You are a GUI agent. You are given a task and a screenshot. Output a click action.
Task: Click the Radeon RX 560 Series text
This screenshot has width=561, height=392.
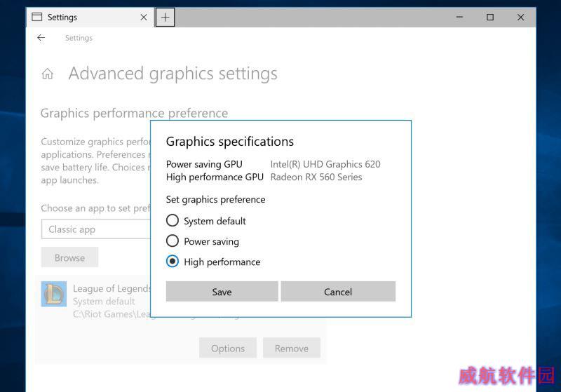[316, 177]
